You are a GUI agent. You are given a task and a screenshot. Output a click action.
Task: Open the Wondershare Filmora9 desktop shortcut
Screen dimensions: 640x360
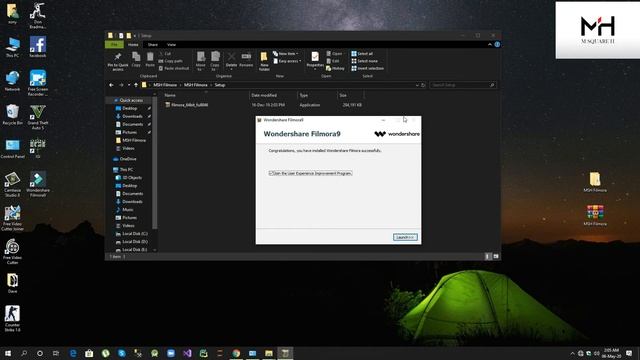(38, 184)
